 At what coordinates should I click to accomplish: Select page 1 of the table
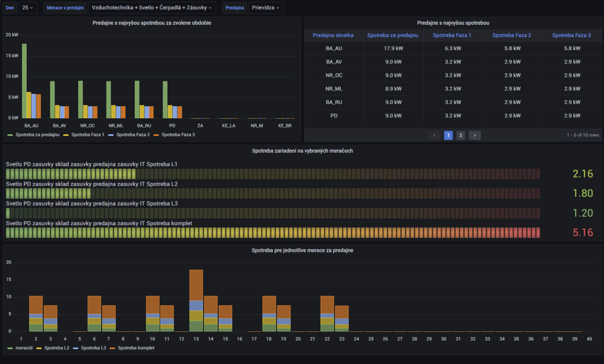point(448,135)
